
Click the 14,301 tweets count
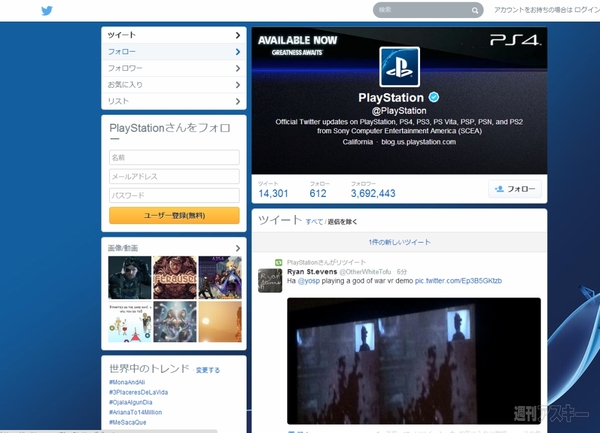pos(273,193)
